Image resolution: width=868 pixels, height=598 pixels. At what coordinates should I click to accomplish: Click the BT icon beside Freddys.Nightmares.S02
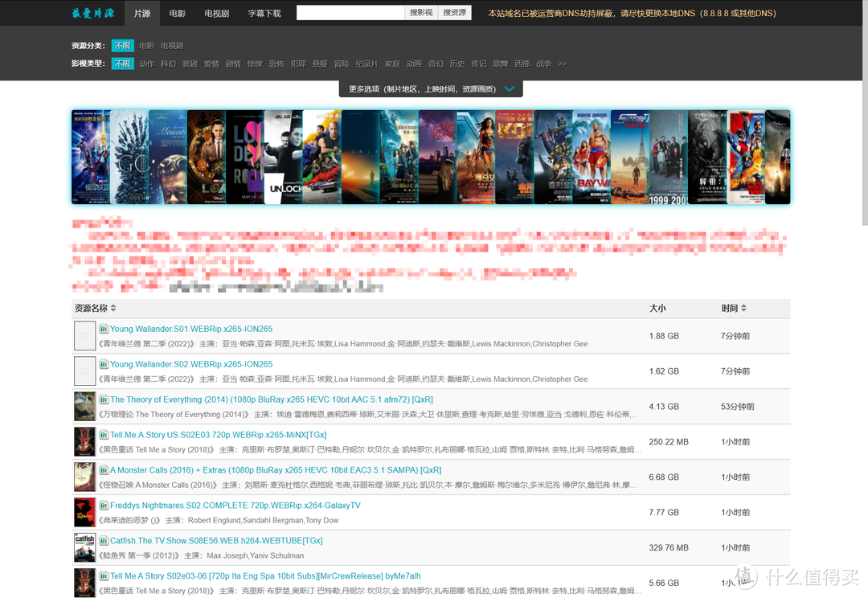[x=102, y=505]
